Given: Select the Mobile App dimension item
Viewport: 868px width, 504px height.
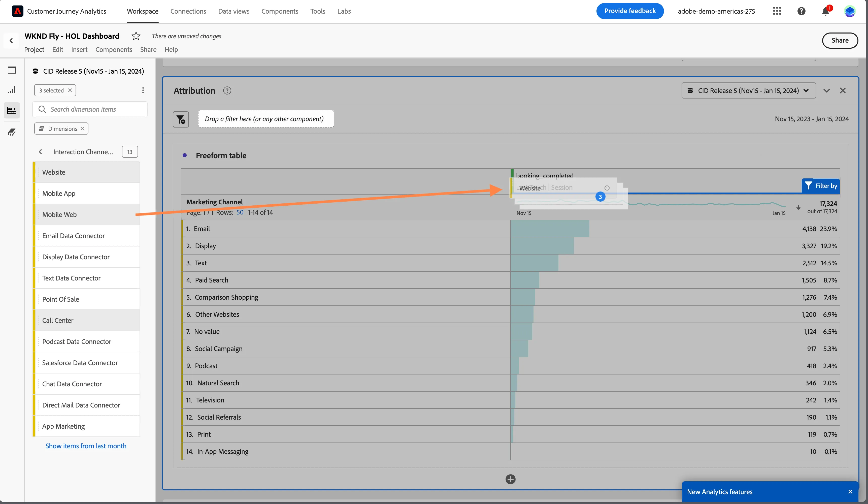Looking at the screenshot, I should [x=86, y=193].
